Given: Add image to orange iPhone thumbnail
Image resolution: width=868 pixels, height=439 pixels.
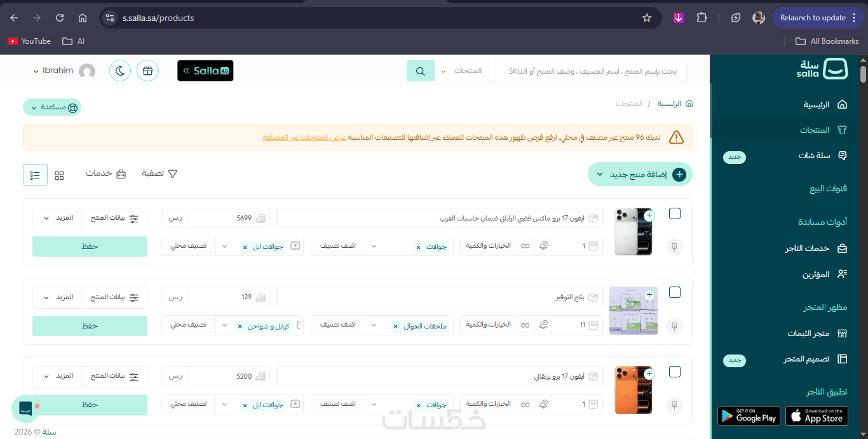Looking at the screenshot, I should click(649, 374).
